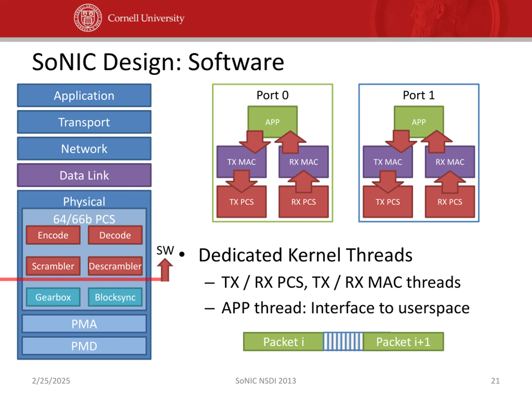532x399 pixels.
Task: Select the RX PCS box in Port 1
Action: click(x=450, y=202)
